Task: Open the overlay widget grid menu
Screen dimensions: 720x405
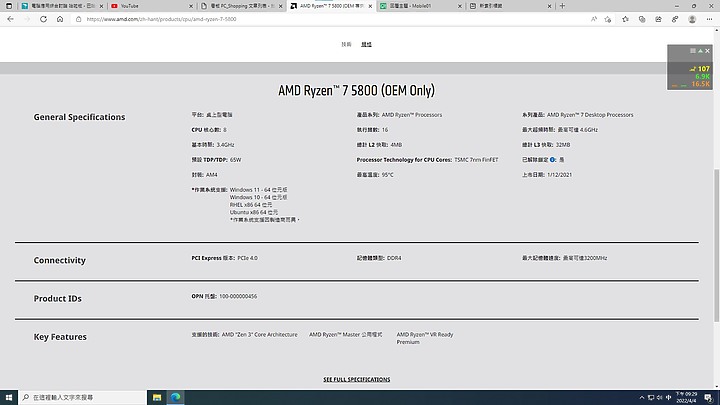Action: pyautogui.click(x=692, y=51)
